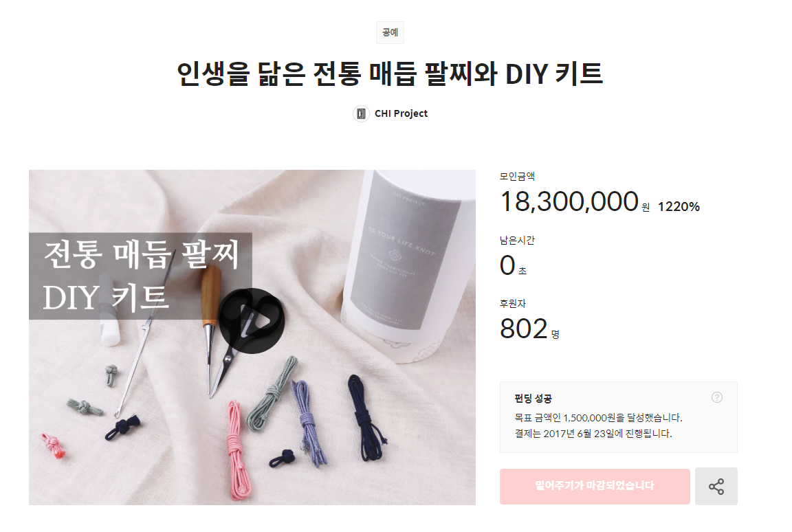This screenshot has height=532, width=792.
Task: Click the 후원자 label
Action: coord(513,303)
